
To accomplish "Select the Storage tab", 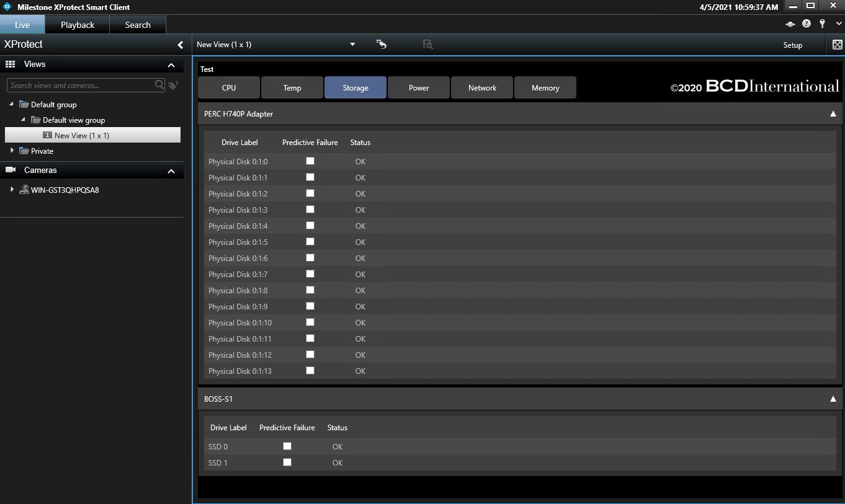I will click(355, 87).
